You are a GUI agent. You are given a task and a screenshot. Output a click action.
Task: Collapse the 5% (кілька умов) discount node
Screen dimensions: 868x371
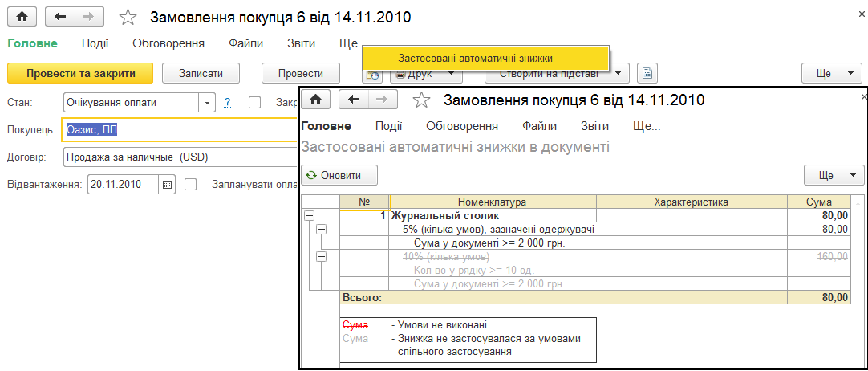coord(321,229)
